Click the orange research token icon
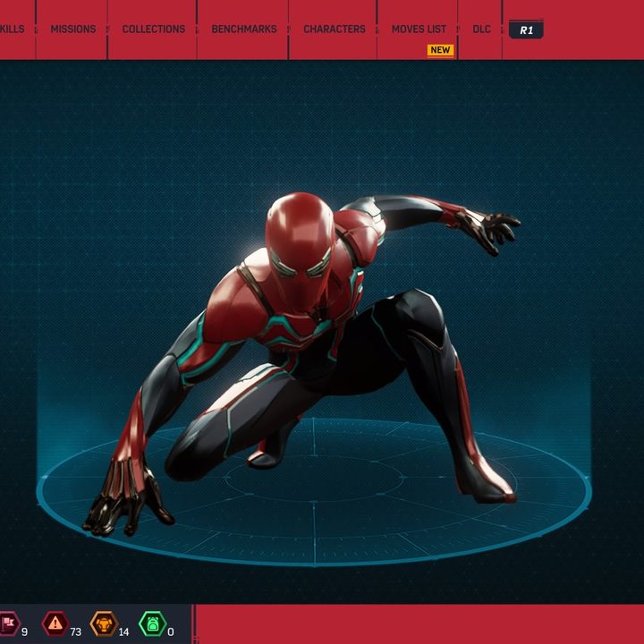The width and height of the screenshot is (644, 644). tap(105, 623)
